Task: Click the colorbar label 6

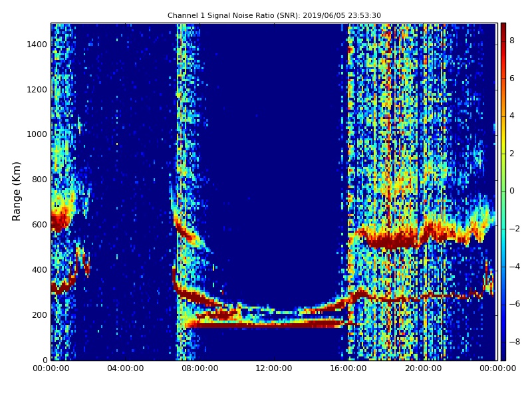Action: point(512,78)
